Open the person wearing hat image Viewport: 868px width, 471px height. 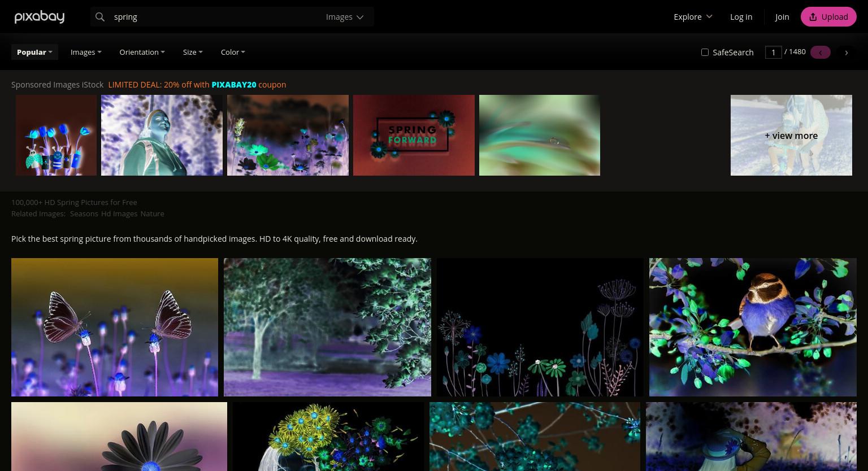[751, 437]
